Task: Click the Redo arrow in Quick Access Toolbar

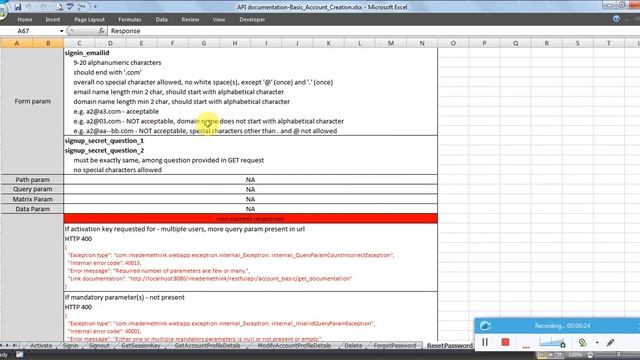Action: 44,7
